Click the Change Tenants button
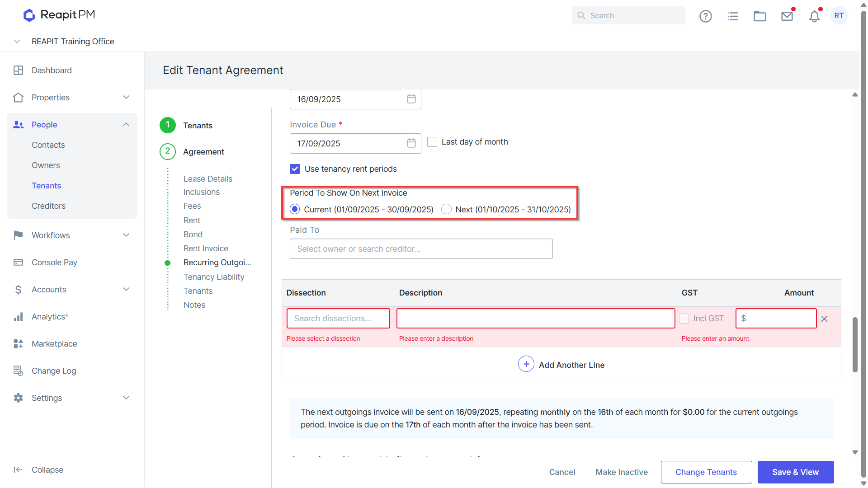Screen dimensions: 868x488 click(706, 472)
